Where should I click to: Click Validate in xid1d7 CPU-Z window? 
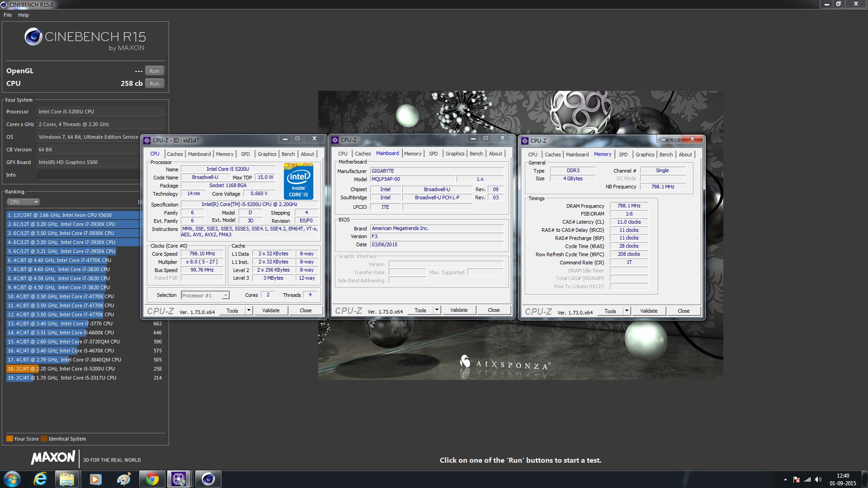coord(271,310)
